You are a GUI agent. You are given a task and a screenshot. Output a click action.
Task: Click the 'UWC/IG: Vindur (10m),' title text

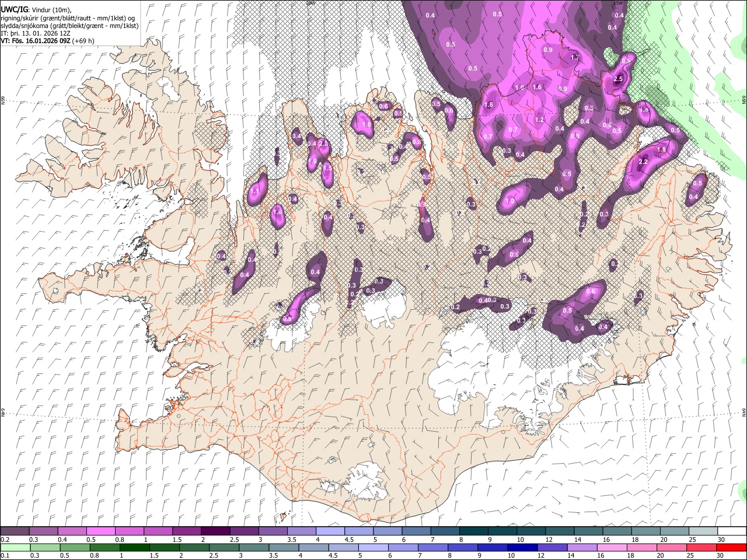[x=36, y=10]
